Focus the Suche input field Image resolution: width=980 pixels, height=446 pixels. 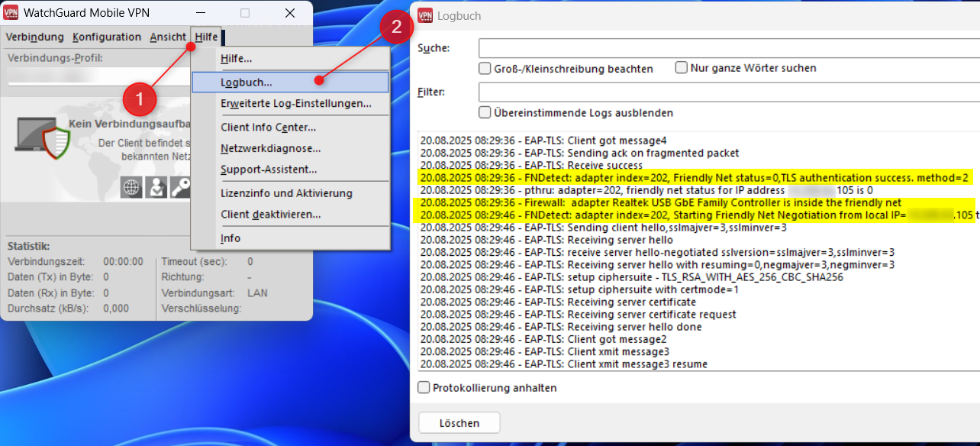pyautogui.click(x=729, y=48)
